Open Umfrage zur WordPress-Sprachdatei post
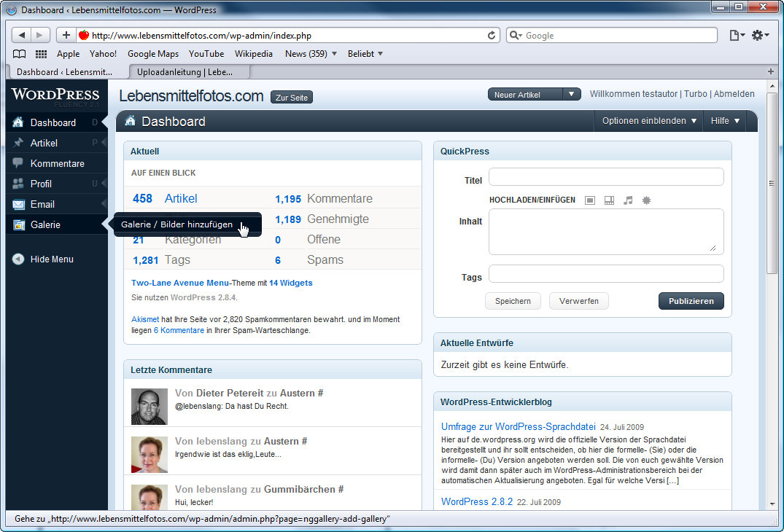Viewport: 784px width, 532px height. 518,426
